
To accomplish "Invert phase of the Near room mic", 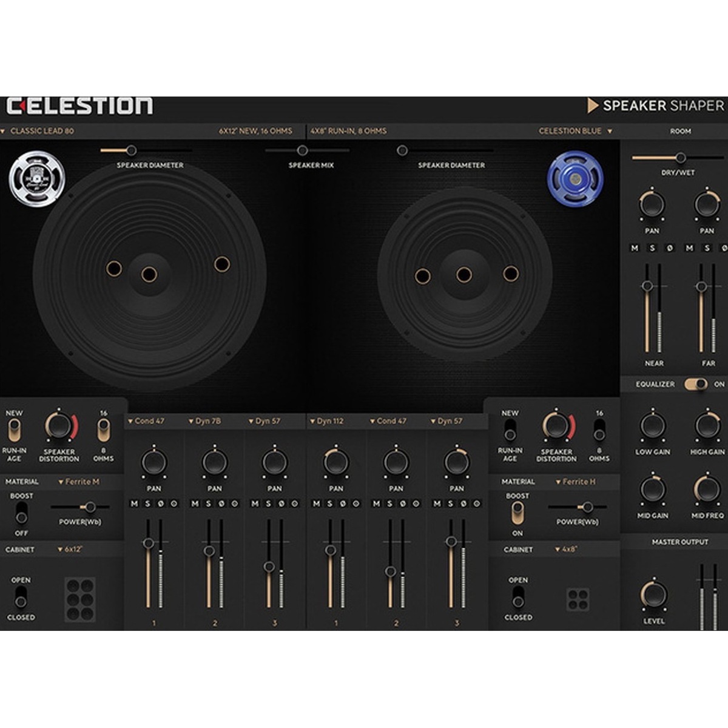I will click(670, 248).
